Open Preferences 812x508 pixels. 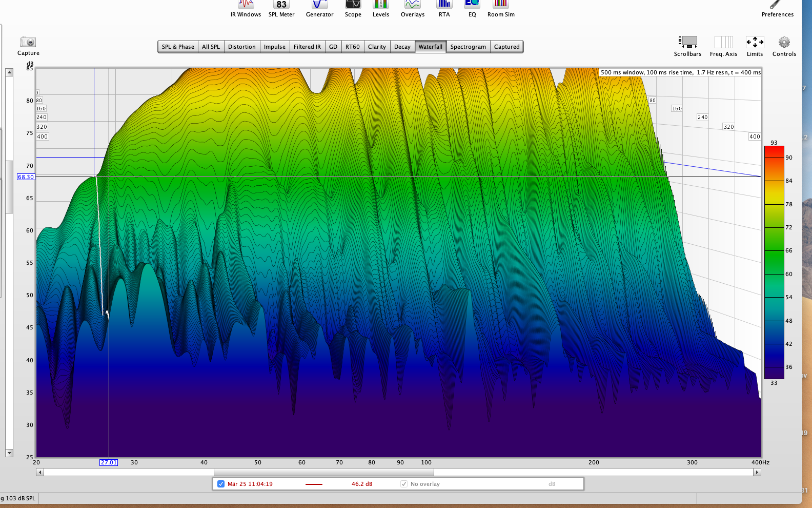tap(777, 6)
